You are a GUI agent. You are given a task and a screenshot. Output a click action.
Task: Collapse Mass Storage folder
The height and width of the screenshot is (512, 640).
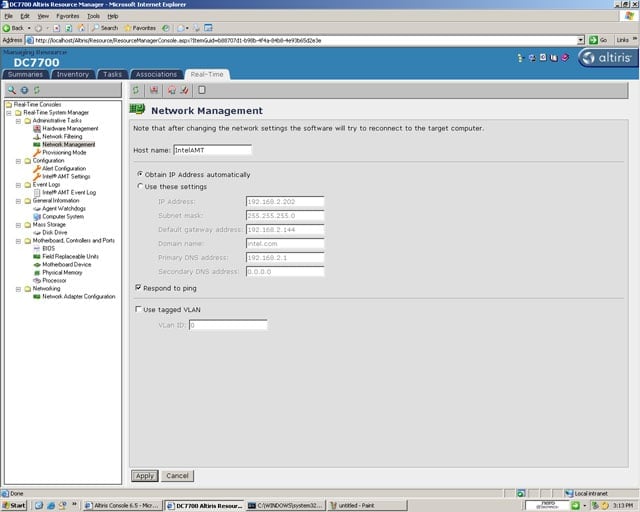click(x=18, y=225)
